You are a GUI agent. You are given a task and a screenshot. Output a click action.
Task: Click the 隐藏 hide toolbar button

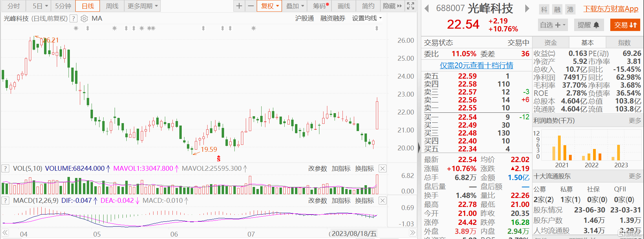392,6
